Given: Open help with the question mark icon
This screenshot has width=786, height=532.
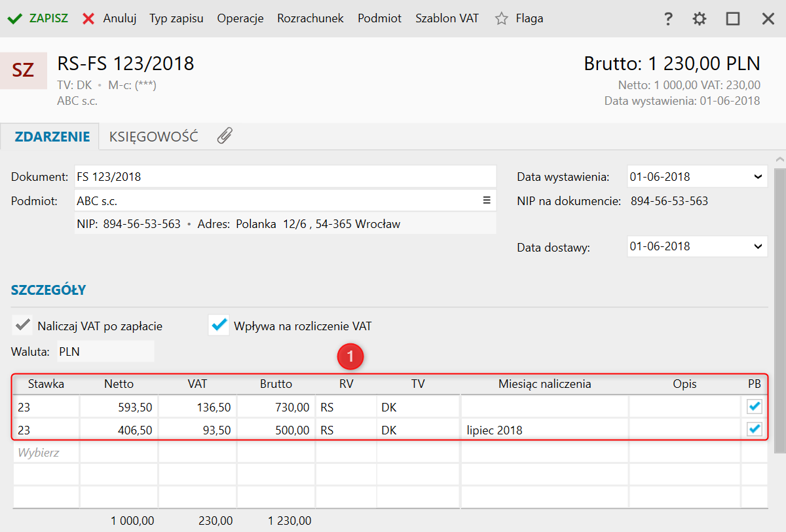Looking at the screenshot, I should tap(668, 18).
